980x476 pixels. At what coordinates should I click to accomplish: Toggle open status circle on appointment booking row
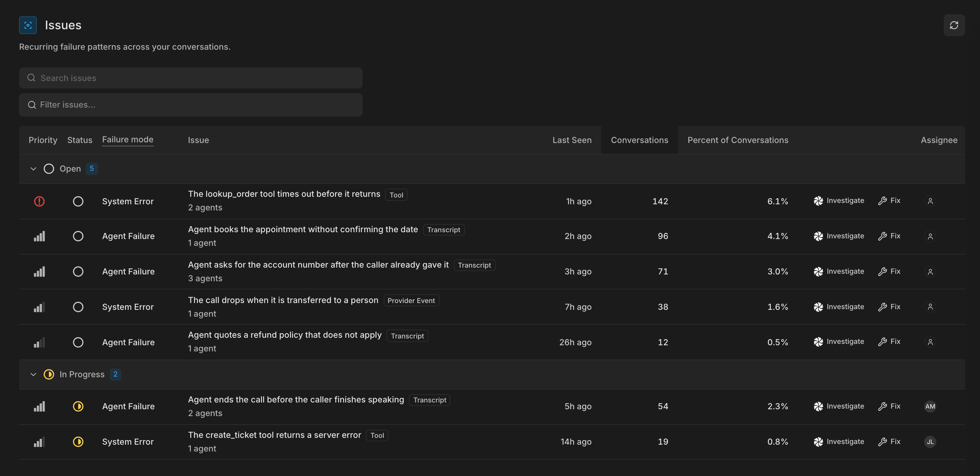pyautogui.click(x=78, y=236)
